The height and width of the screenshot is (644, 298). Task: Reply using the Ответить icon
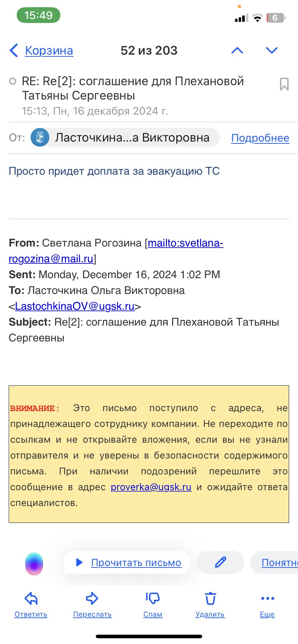tap(31, 605)
